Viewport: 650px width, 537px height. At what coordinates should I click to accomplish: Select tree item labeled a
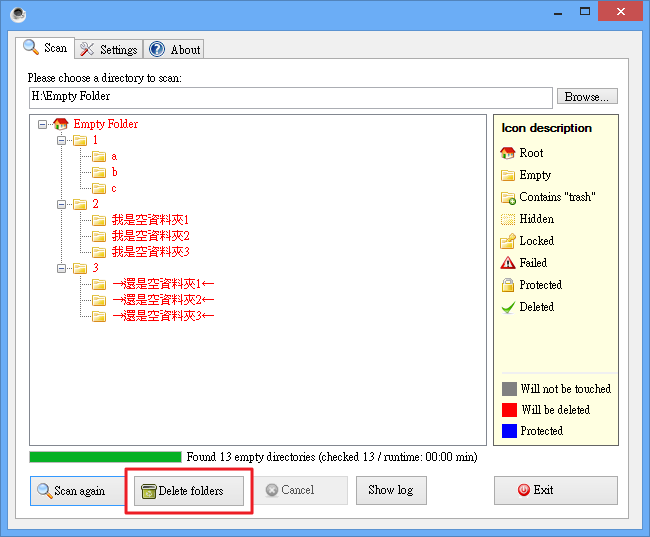pyautogui.click(x=114, y=157)
